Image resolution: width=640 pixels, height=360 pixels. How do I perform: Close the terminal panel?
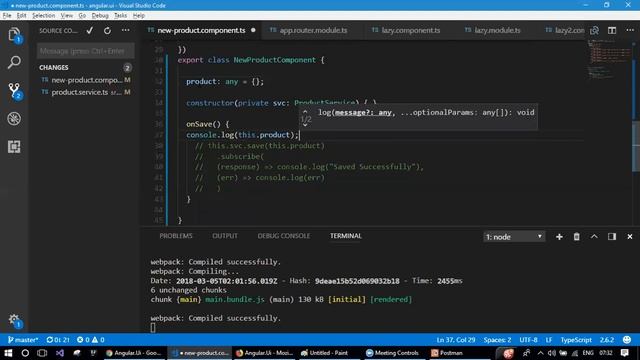click(x=630, y=237)
